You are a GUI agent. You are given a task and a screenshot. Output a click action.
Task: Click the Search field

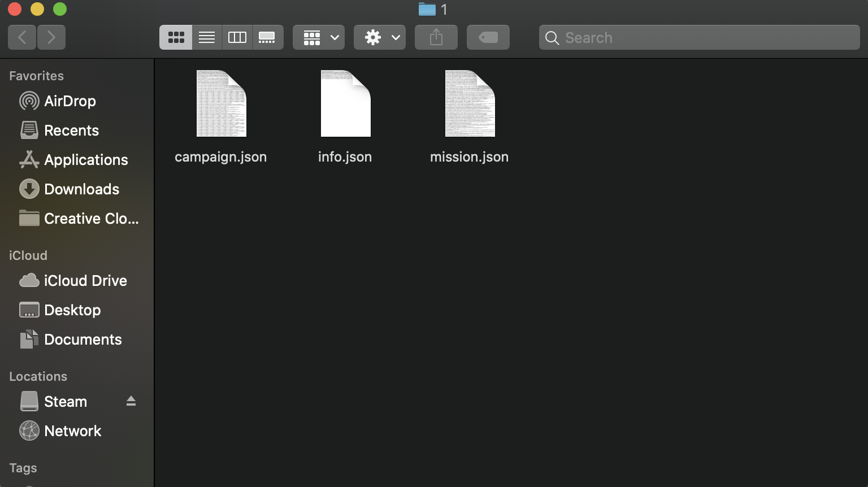[700, 37]
